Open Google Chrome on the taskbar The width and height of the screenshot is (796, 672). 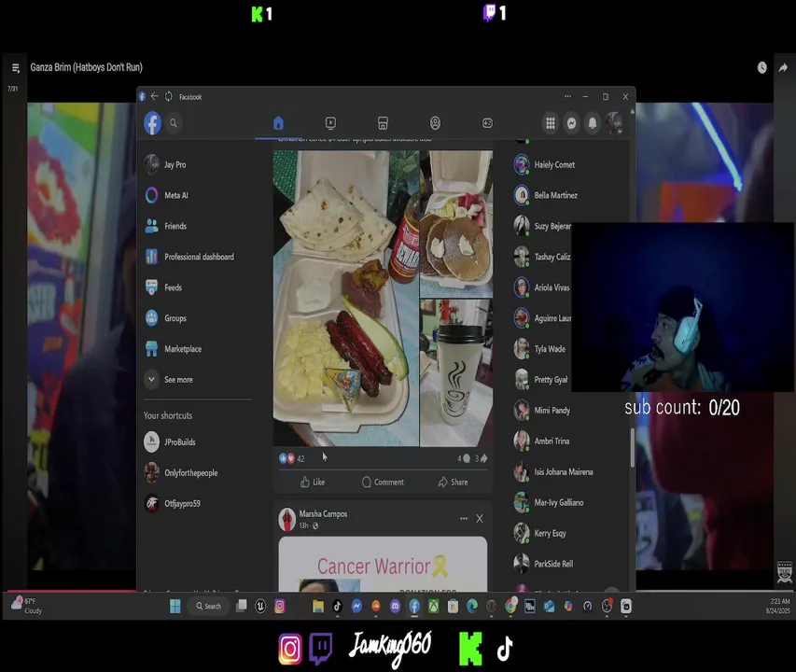tap(510, 606)
